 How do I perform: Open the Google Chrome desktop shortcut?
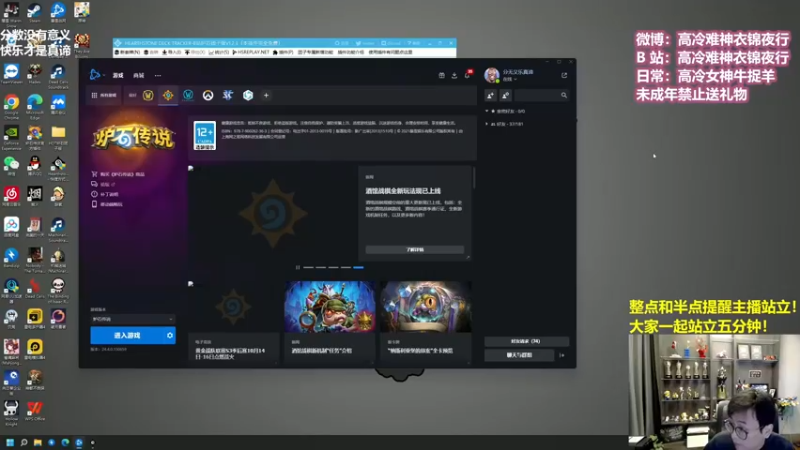[11, 106]
